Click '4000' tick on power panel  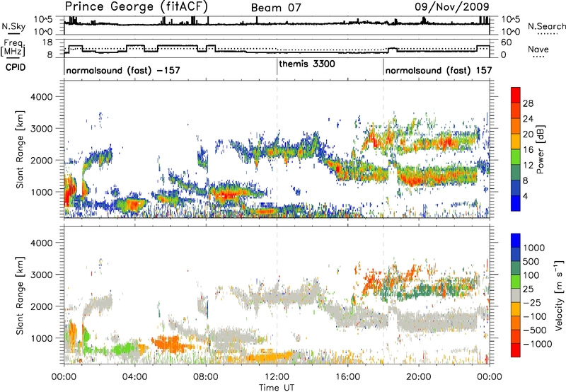tap(41, 97)
